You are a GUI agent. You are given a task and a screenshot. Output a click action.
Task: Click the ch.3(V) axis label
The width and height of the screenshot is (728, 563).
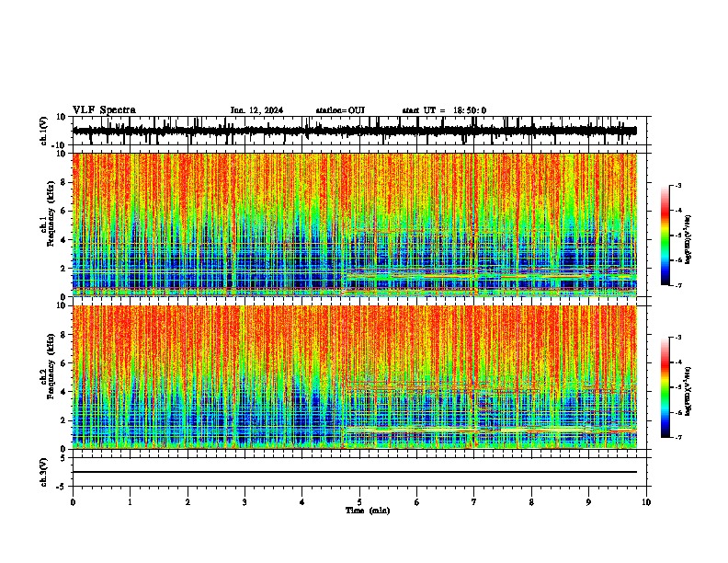coord(44,472)
